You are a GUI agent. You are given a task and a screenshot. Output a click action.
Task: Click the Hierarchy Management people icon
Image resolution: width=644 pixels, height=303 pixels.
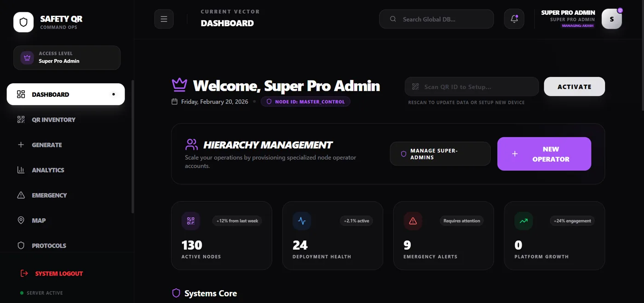click(x=191, y=145)
